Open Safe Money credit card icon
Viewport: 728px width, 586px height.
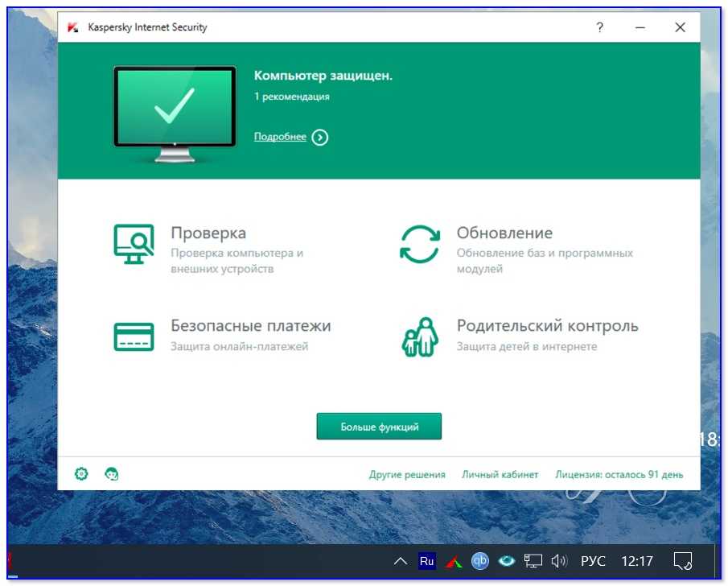[134, 337]
